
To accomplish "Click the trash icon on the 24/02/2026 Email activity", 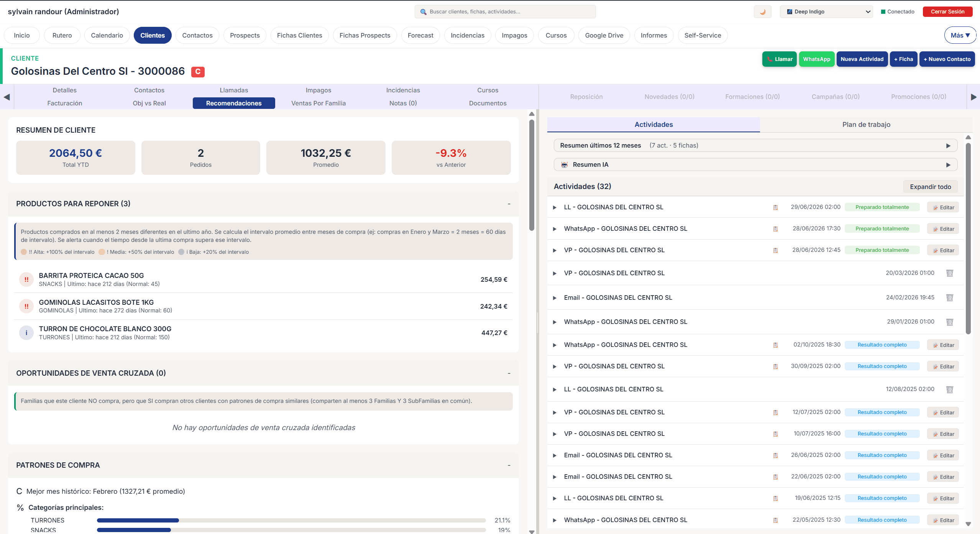I will point(949,297).
